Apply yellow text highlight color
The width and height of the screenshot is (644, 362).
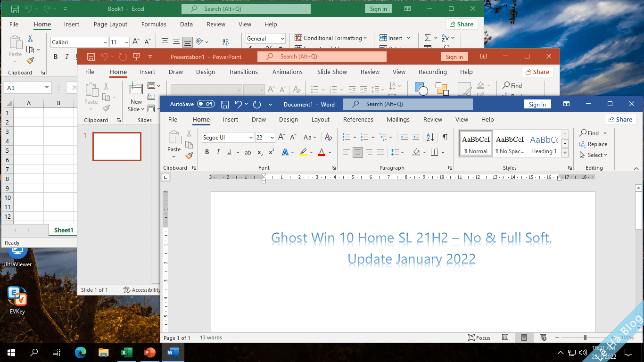coord(304,152)
